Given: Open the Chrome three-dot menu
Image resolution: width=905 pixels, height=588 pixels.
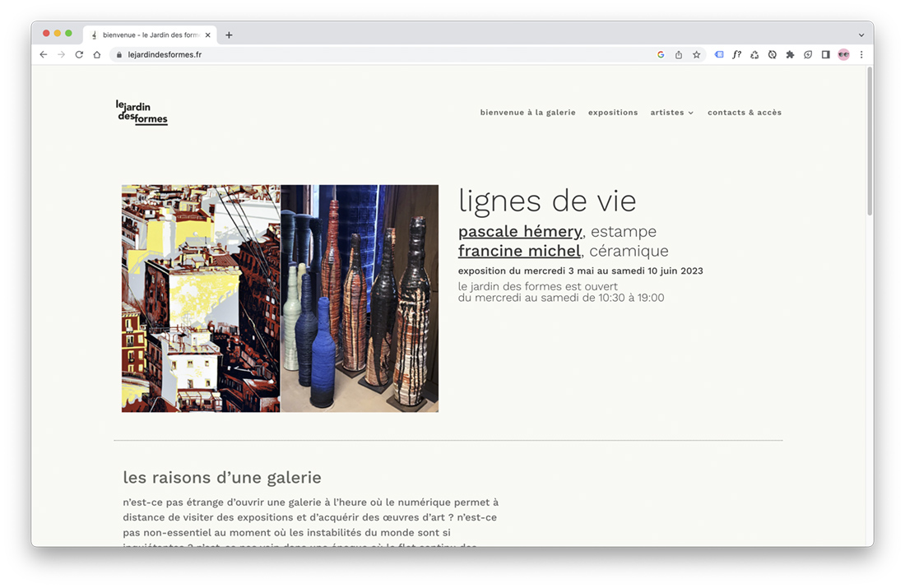Looking at the screenshot, I should click(x=861, y=55).
